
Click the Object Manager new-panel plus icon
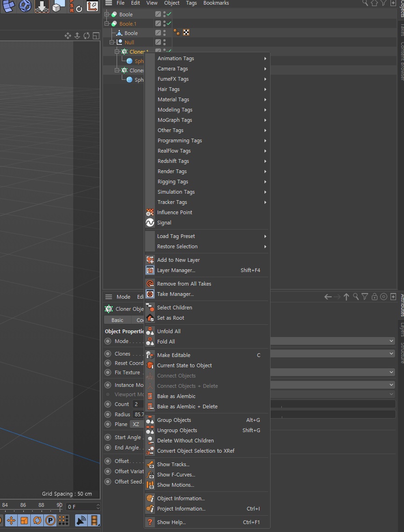[x=393, y=3]
